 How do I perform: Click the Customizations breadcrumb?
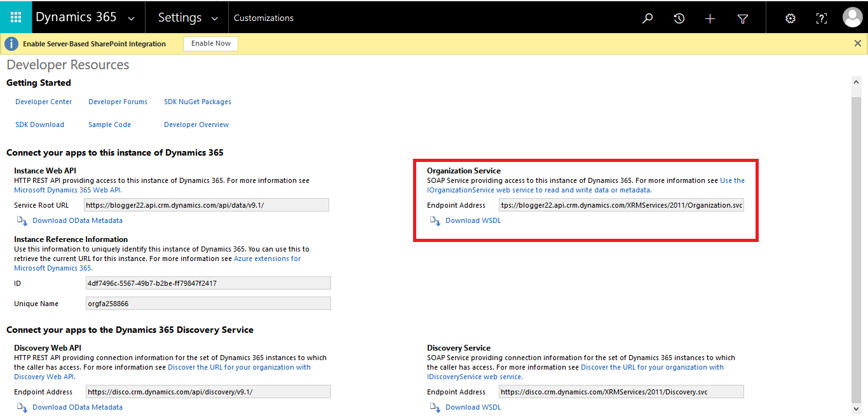tap(264, 18)
